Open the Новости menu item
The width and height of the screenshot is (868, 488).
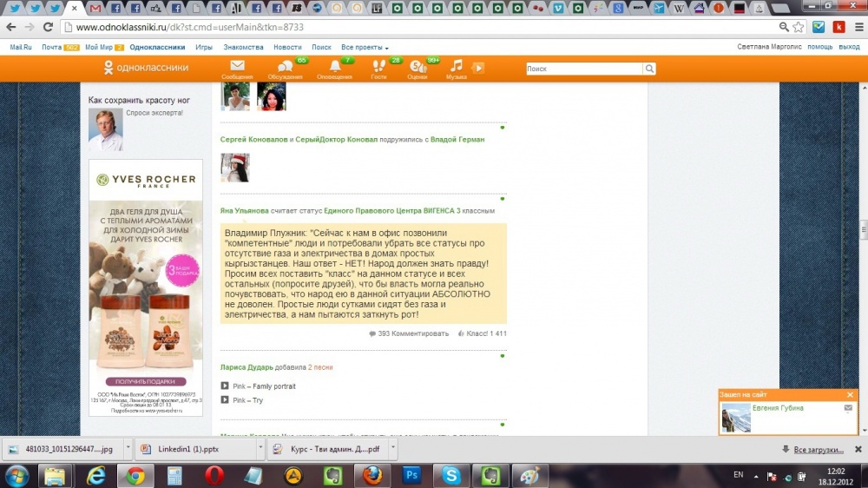(287, 47)
